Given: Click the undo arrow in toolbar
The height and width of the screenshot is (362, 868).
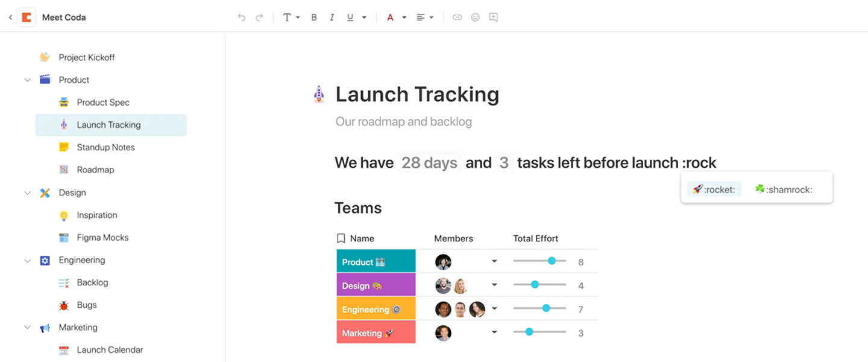Looking at the screenshot, I should coord(242,17).
